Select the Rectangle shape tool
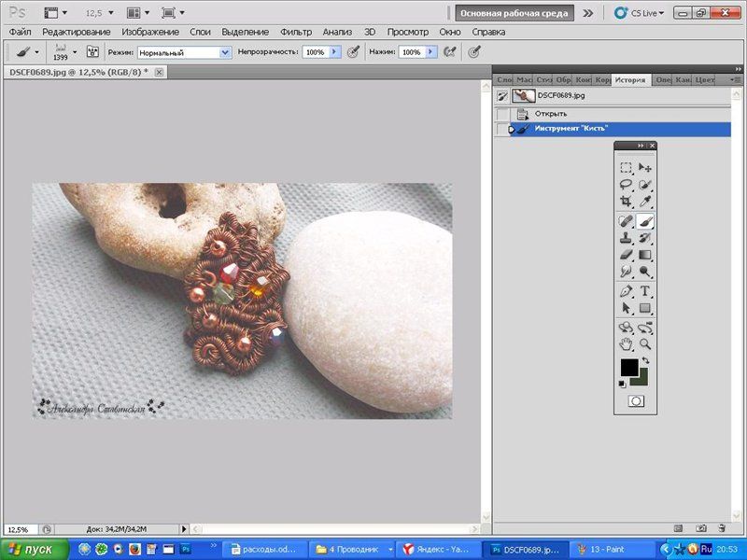This screenshot has width=747, height=560. pyautogui.click(x=645, y=308)
